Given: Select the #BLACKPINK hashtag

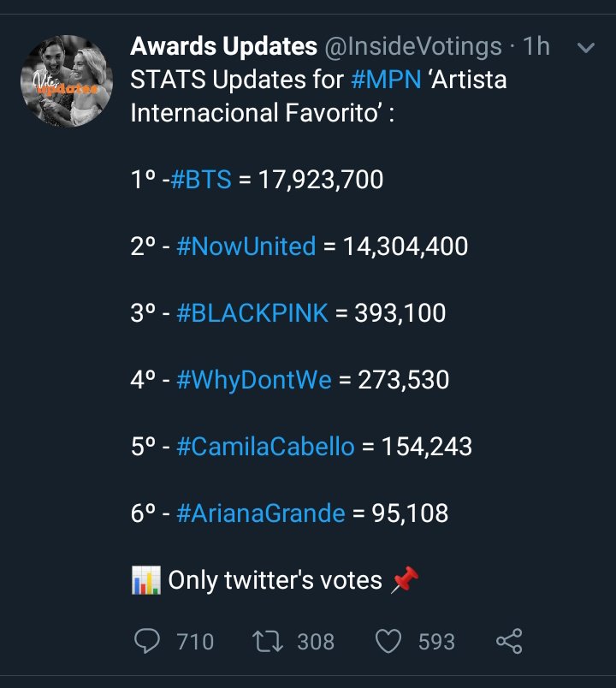Looking at the screenshot, I should click(x=252, y=312).
